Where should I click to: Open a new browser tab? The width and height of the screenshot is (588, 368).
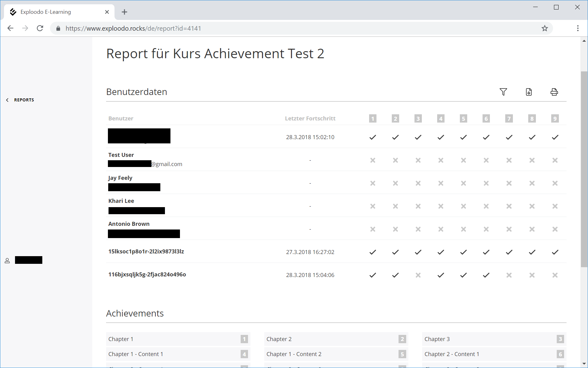tap(124, 12)
